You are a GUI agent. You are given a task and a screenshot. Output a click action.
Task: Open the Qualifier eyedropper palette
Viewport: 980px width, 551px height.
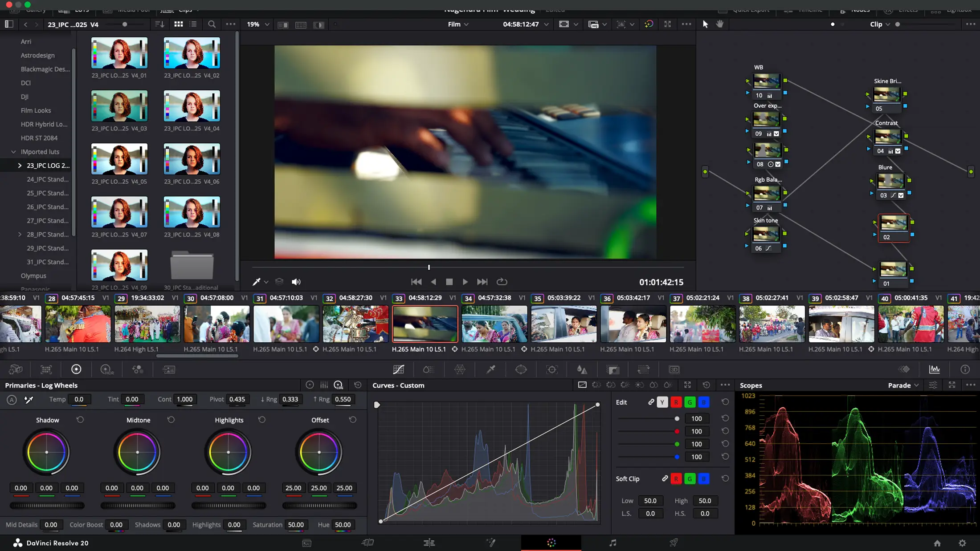[490, 369]
